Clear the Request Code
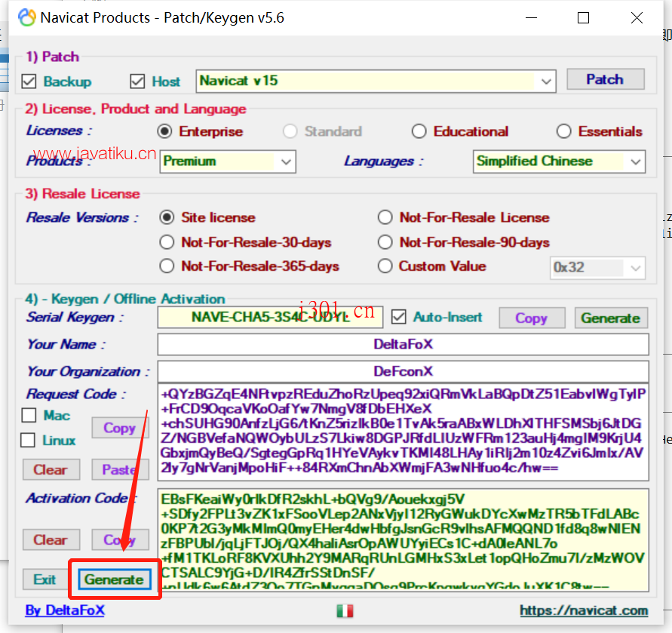The image size is (672, 633). pos(51,469)
